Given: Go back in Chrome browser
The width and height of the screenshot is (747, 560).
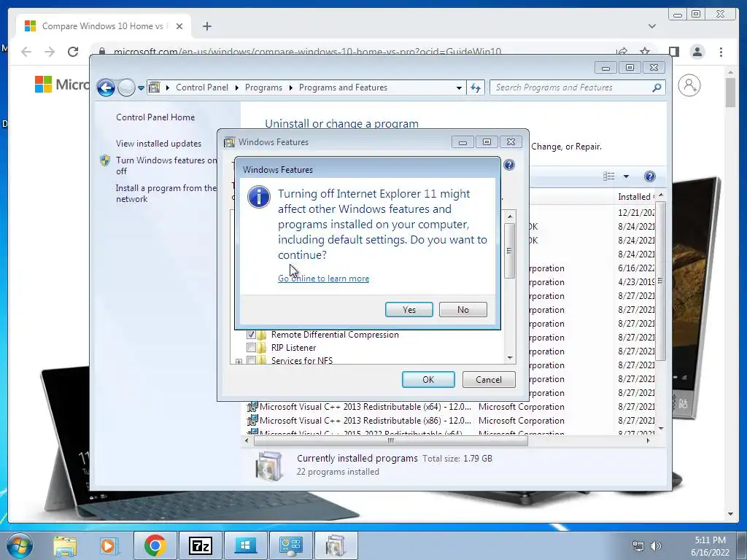Looking at the screenshot, I should 26,52.
